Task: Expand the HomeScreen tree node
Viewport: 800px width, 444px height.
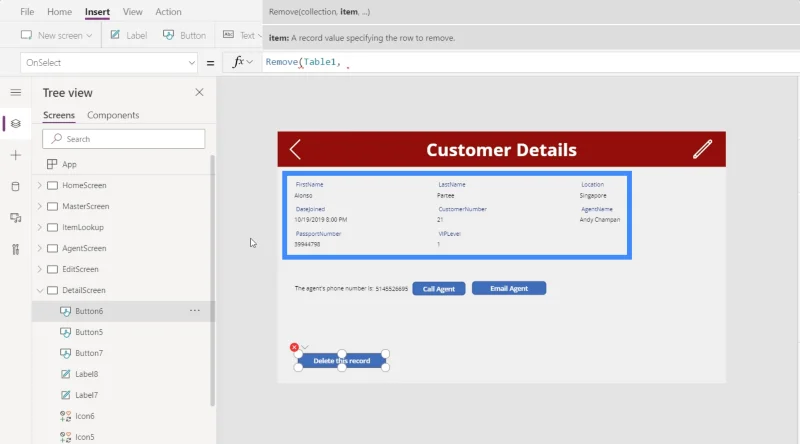Action: [40, 185]
